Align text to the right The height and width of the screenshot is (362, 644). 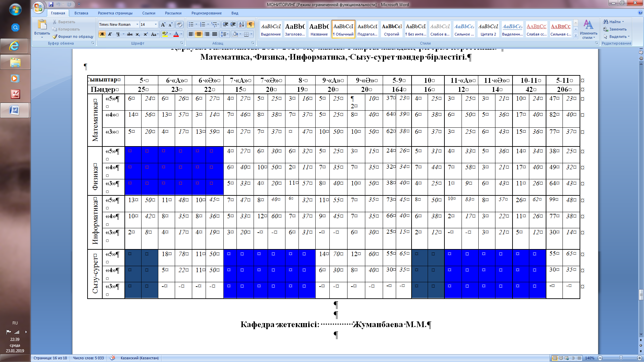207,34
